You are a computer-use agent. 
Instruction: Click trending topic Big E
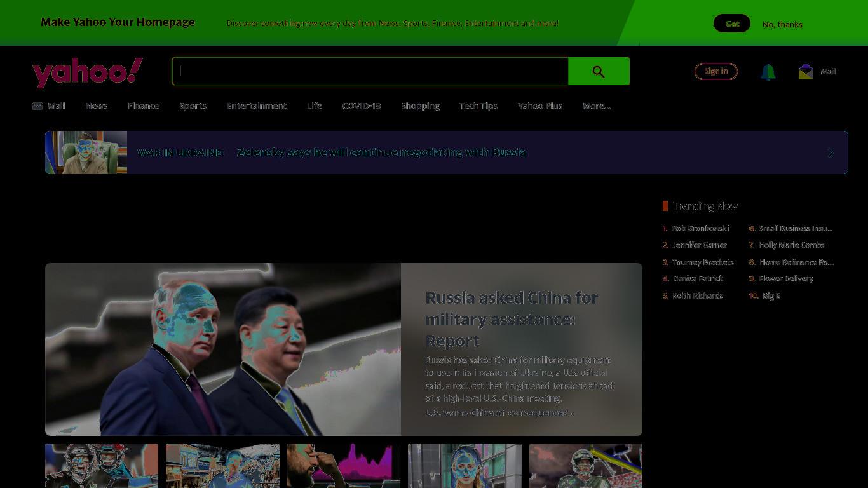coord(771,295)
